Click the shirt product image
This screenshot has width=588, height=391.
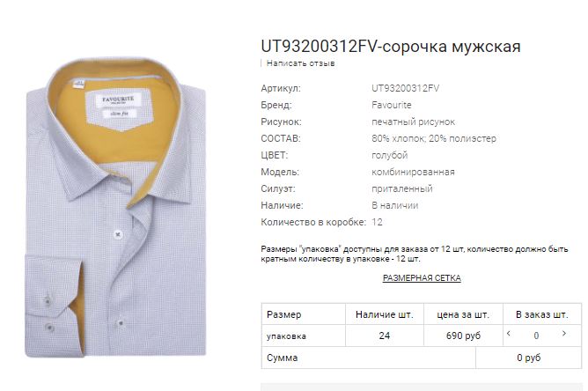point(116,207)
